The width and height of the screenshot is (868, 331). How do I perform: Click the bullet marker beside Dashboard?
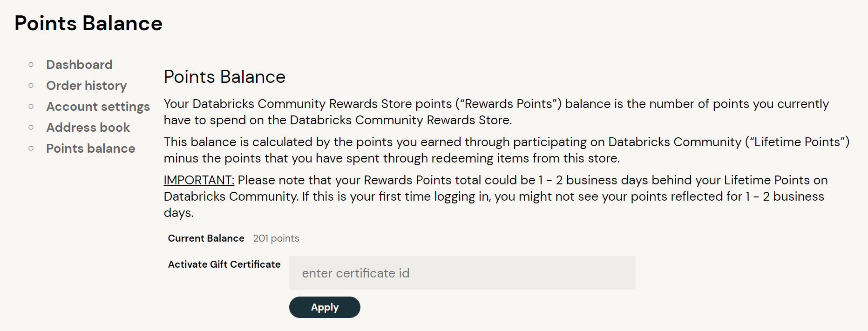pyautogui.click(x=31, y=65)
